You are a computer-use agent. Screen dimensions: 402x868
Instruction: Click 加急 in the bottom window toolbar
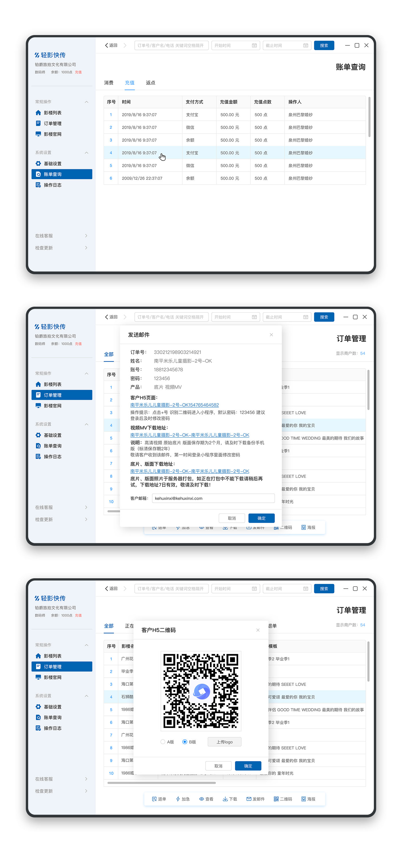point(183,799)
